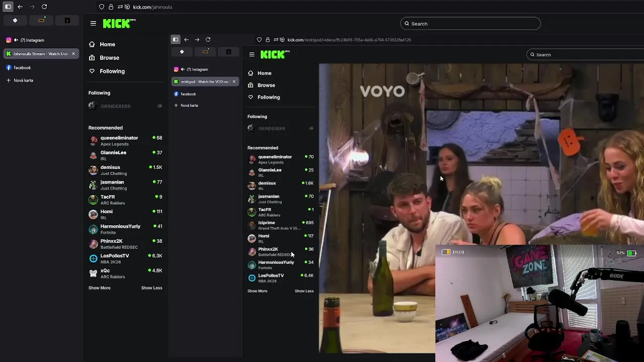The width and height of the screenshot is (644, 362).
Task: Collapse the outer Kick sidebar hamburger menu
Action: pyautogui.click(x=93, y=24)
